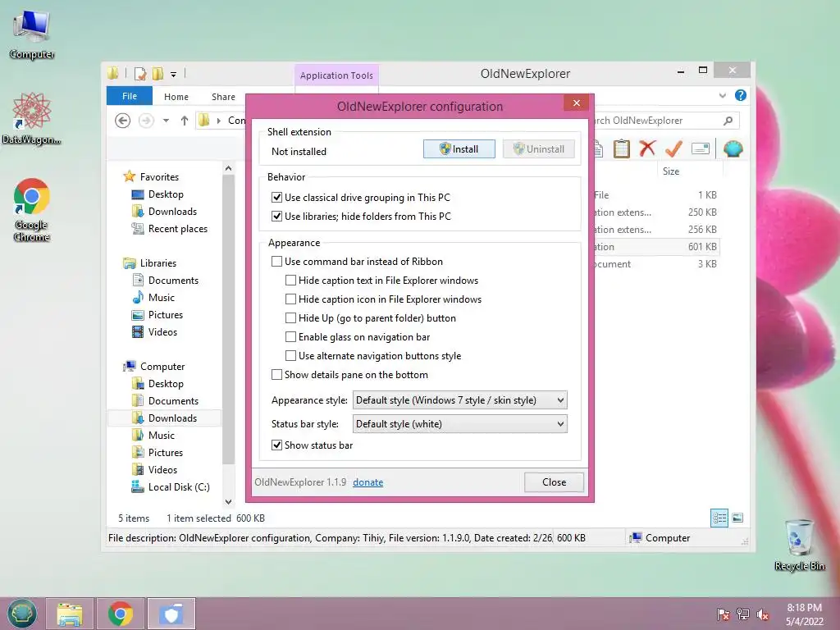
Task: Launch Google Chrome from the desktop
Action: 32,209
